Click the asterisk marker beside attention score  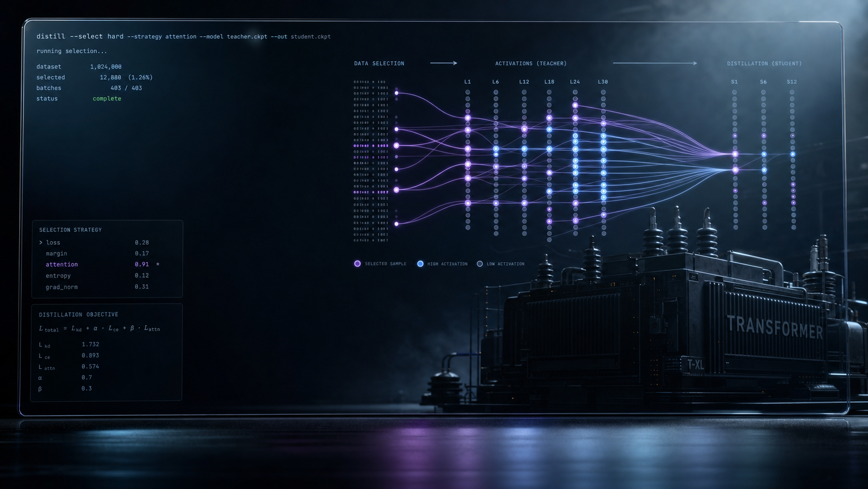[x=158, y=265]
